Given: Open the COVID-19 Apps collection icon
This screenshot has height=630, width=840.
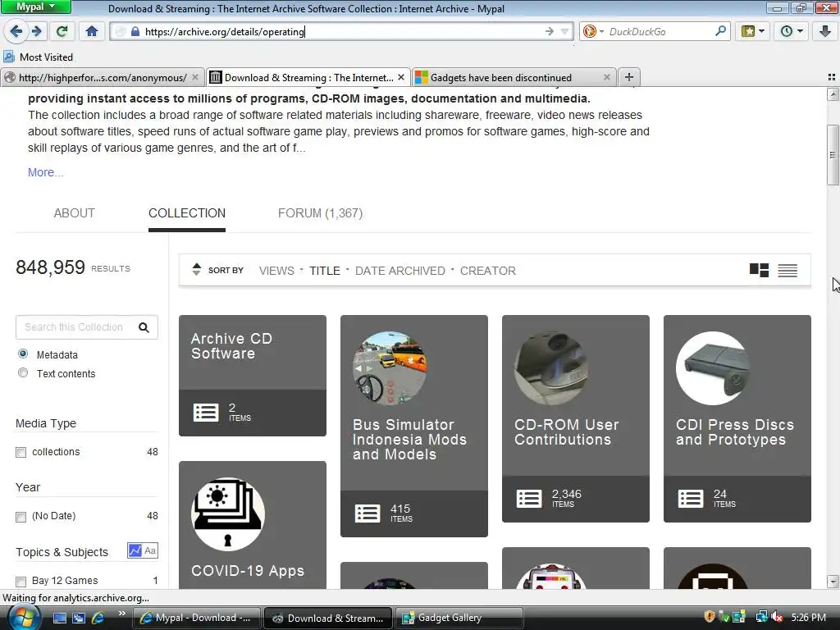Looking at the screenshot, I should pos(228,514).
